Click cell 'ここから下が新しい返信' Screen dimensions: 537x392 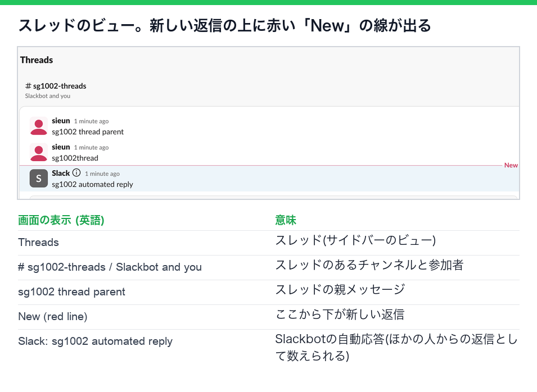click(340, 314)
